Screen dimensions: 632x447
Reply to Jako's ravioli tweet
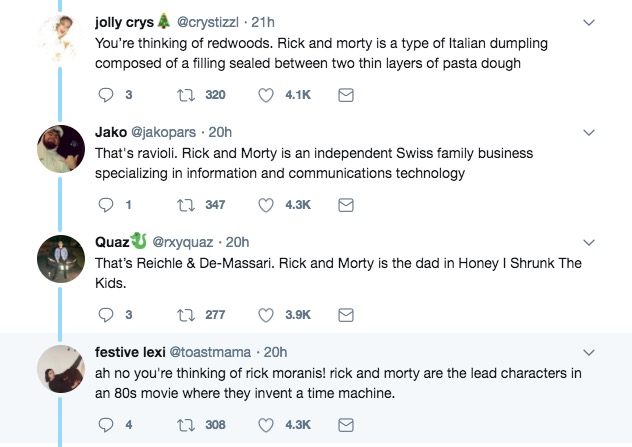109,204
